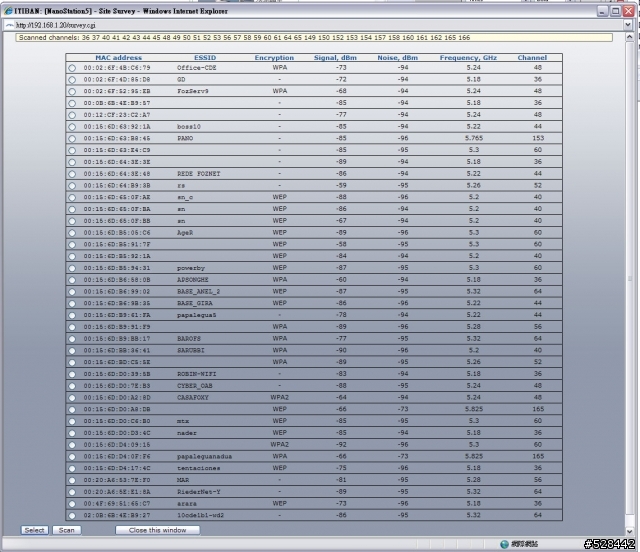Viewport: 640px width, 552px height.
Task: Click the page icon beside the URL
Action: (x=9, y=25)
